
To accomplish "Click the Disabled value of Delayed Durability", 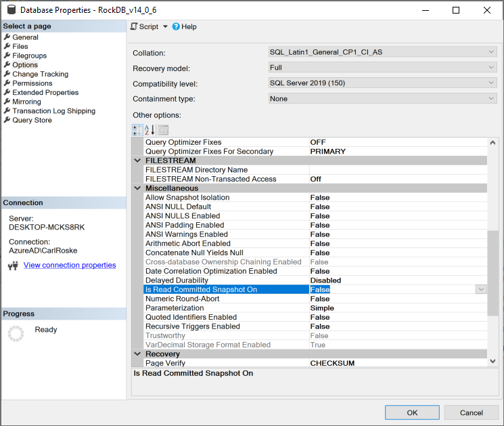I will click(x=325, y=280).
